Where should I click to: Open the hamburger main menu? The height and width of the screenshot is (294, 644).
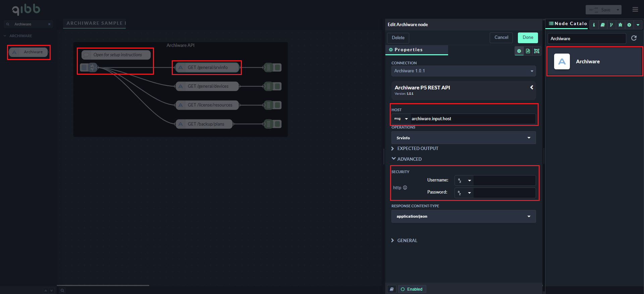635,10
